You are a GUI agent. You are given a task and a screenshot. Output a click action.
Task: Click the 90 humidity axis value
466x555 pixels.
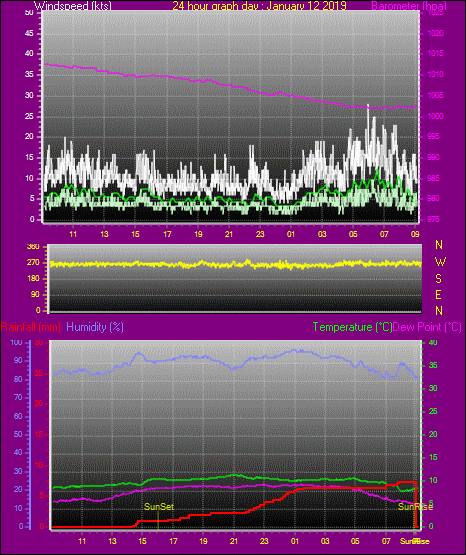[18, 360]
